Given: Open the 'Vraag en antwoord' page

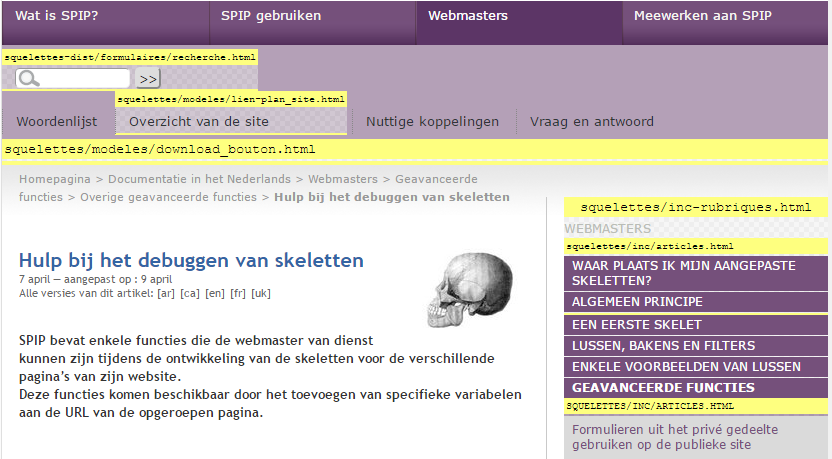Looking at the screenshot, I should point(592,122).
